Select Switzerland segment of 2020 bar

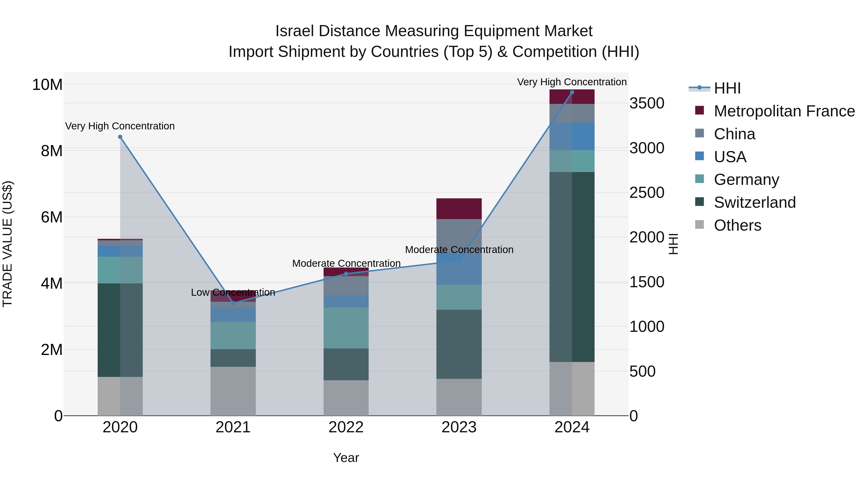point(120,330)
